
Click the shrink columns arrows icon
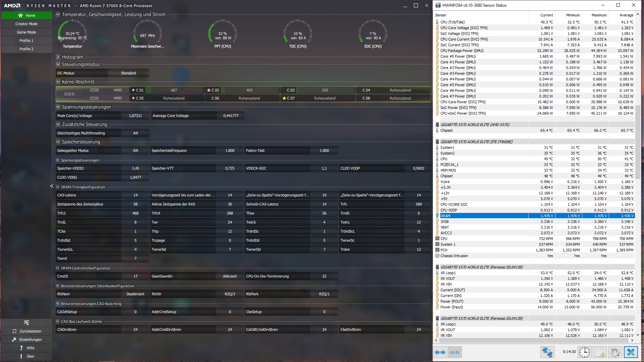(x=454, y=352)
